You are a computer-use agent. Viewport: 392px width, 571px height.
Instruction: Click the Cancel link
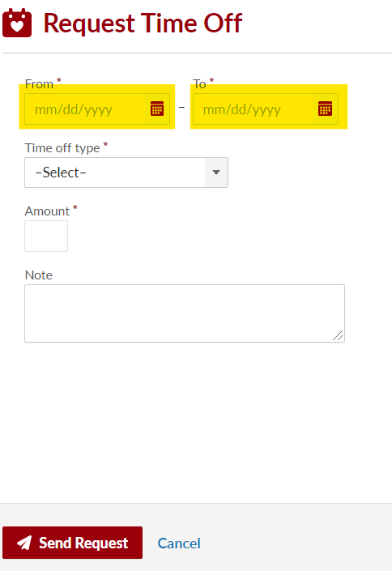179,543
